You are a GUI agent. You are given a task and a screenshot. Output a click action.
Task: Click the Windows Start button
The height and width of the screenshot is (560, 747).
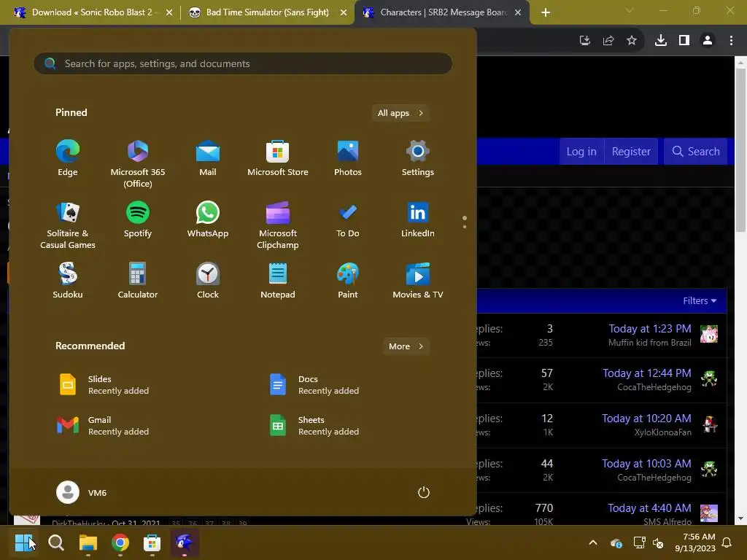pyautogui.click(x=24, y=542)
